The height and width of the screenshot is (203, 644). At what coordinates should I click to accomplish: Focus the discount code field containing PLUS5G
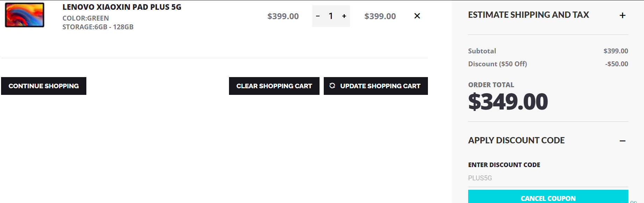[548, 178]
